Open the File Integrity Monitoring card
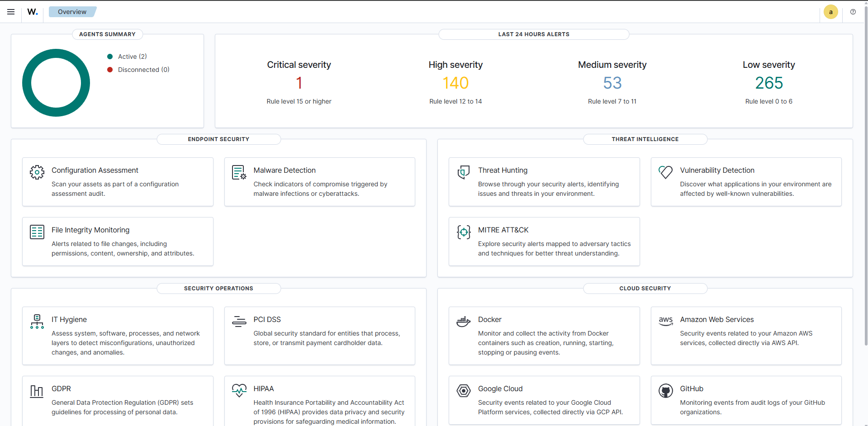The image size is (868, 426). tap(118, 241)
